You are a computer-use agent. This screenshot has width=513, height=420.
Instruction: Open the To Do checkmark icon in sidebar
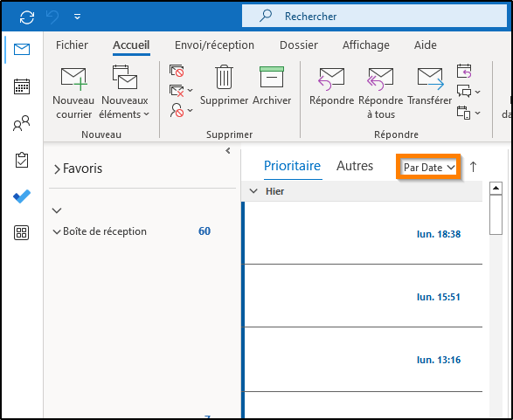click(x=22, y=196)
